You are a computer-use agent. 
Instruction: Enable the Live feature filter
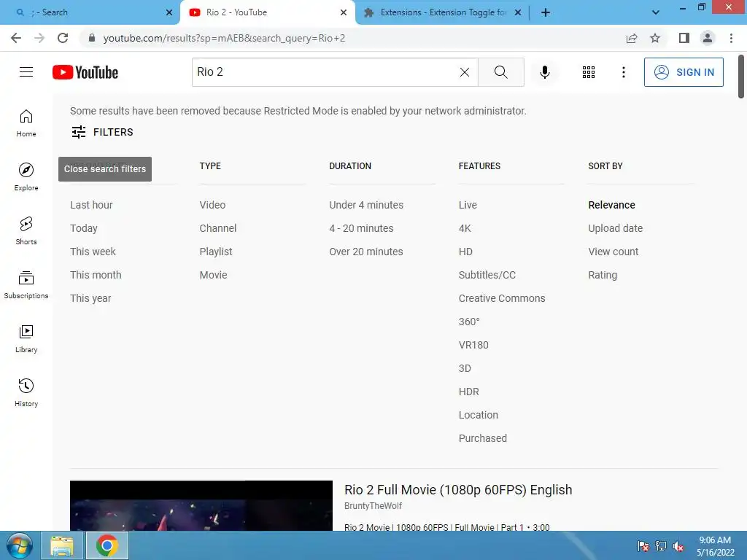(468, 205)
